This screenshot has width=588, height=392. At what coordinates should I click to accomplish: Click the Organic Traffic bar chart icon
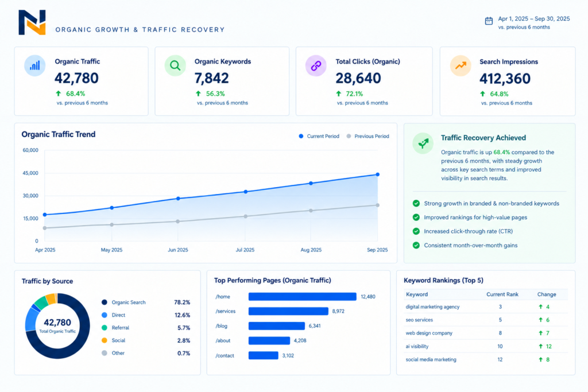(x=35, y=65)
